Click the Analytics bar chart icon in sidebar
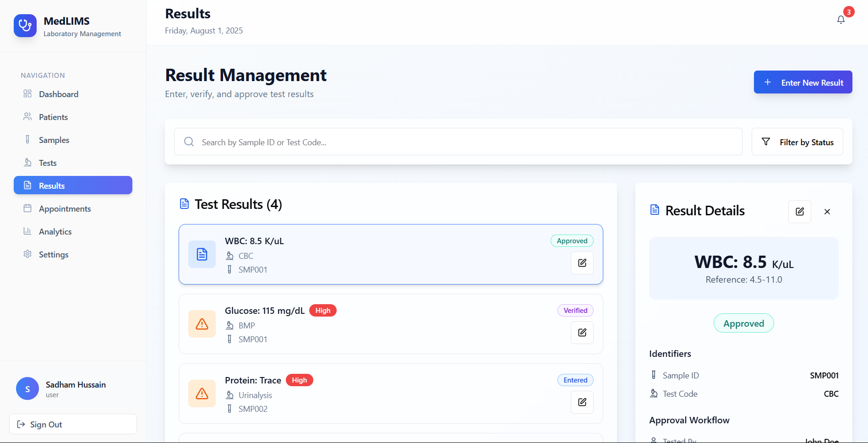This screenshot has height=443, width=868. tap(27, 231)
